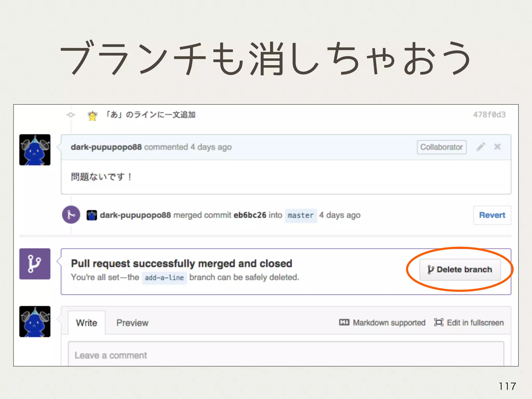Select the Write tab
The image size is (532, 399).
(87, 323)
